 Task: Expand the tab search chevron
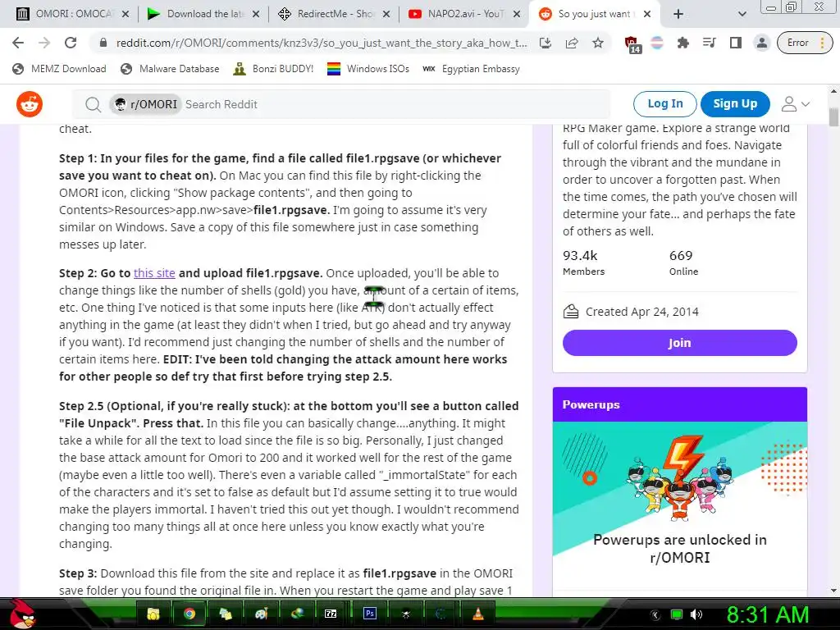pyautogui.click(x=742, y=15)
